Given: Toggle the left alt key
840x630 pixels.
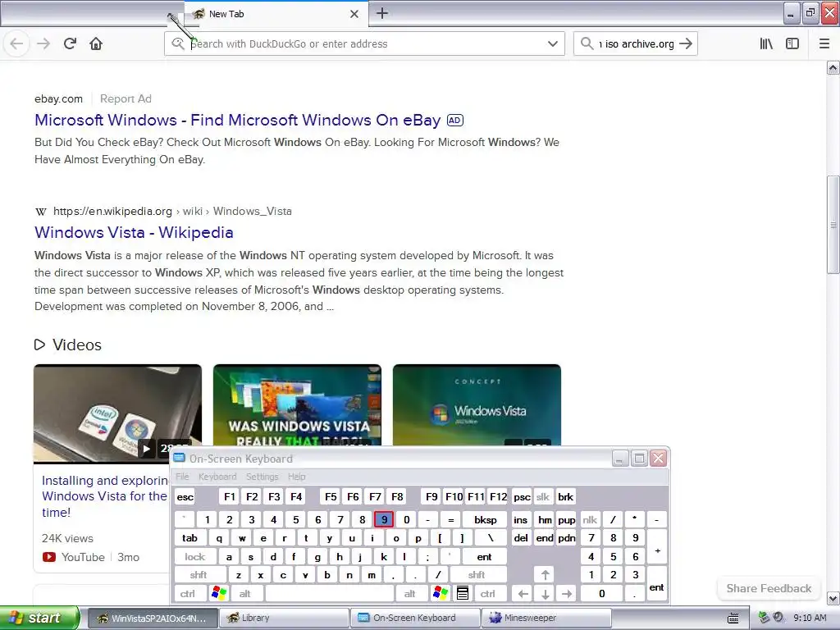Looking at the screenshot, I should 244,594.
